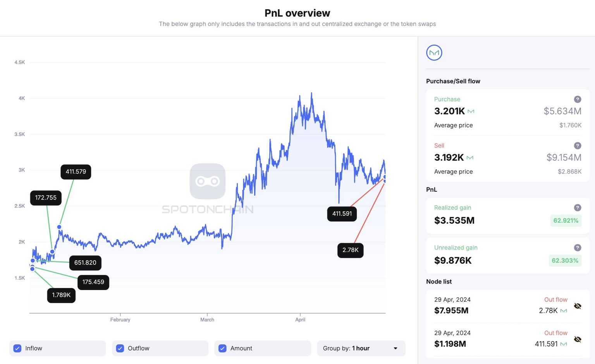Click the 1.789K inflow chart label
Viewport: 595px width, 364px height.
61,295
